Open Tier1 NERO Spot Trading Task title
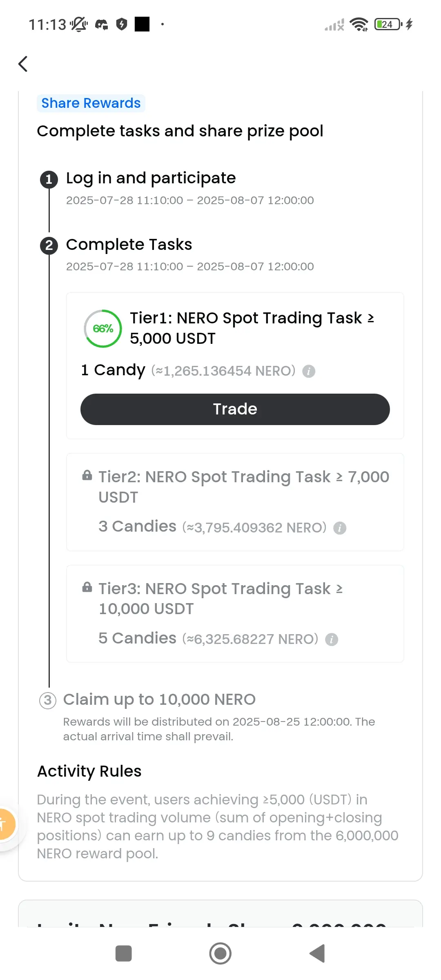This screenshot has width=441, height=980. click(x=252, y=328)
